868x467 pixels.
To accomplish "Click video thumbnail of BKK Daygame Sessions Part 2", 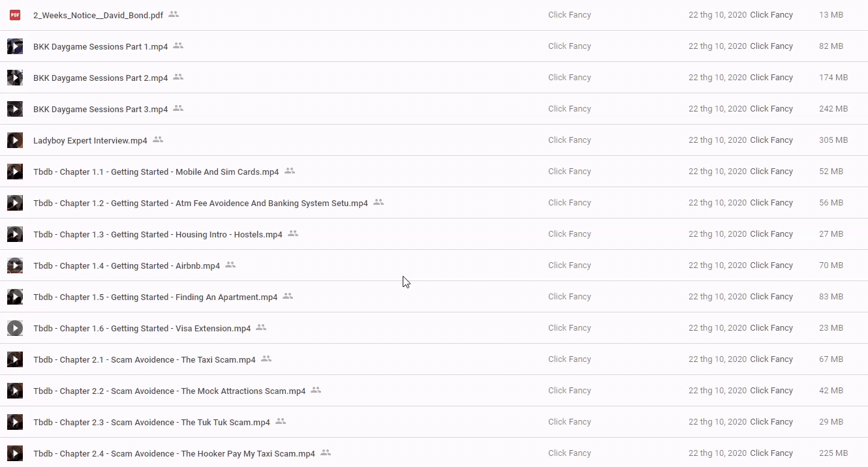I will point(15,78).
